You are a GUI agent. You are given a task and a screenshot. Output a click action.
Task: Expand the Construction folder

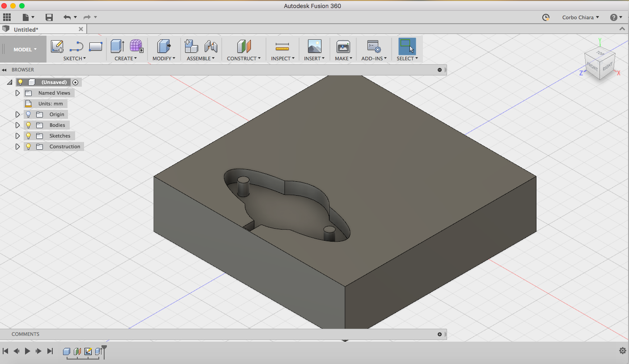point(18,146)
